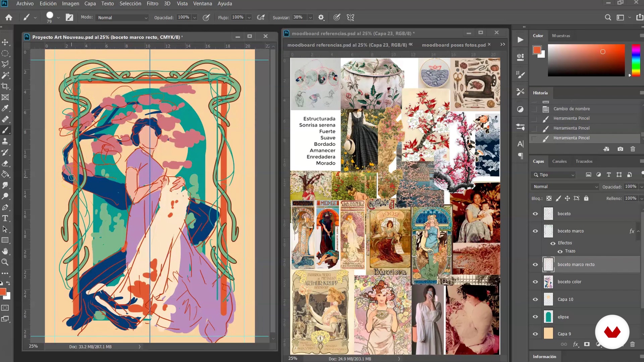Select the Magic Wand tool
The height and width of the screenshot is (362, 644).
5,75
